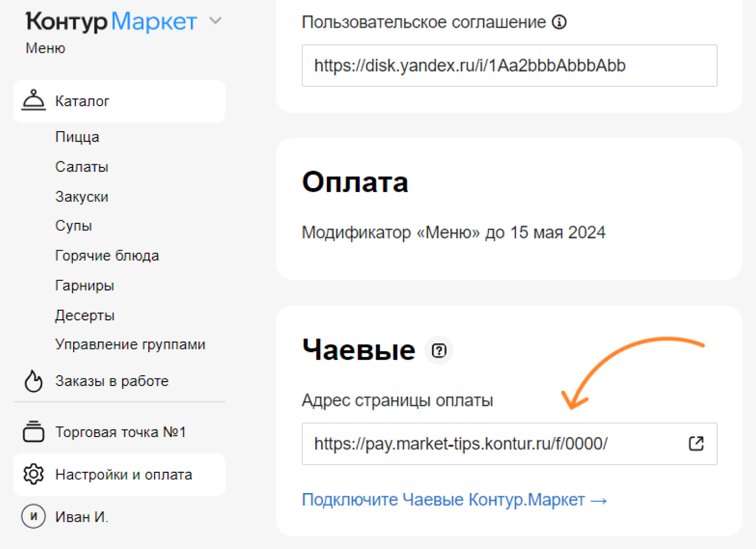Select the Закуски category
Image resolution: width=756 pixels, height=549 pixels.
pyautogui.click(x=82, y=197)
